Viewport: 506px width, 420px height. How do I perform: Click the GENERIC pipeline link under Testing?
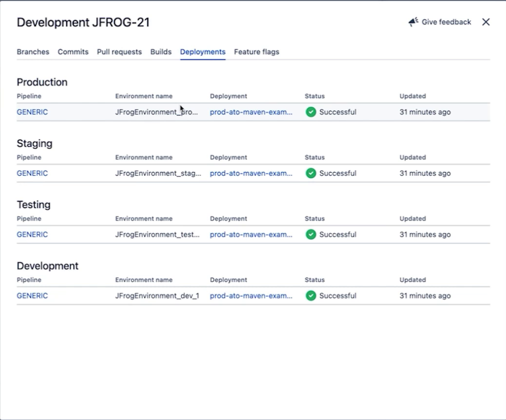(x=33, y=235)
